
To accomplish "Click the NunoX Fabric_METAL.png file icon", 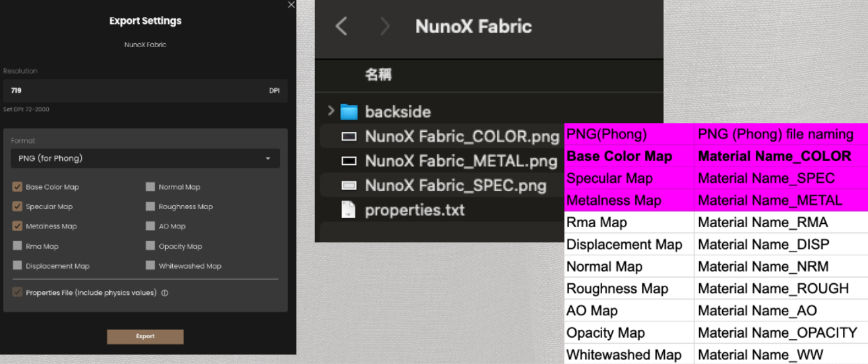I will 349,161.
